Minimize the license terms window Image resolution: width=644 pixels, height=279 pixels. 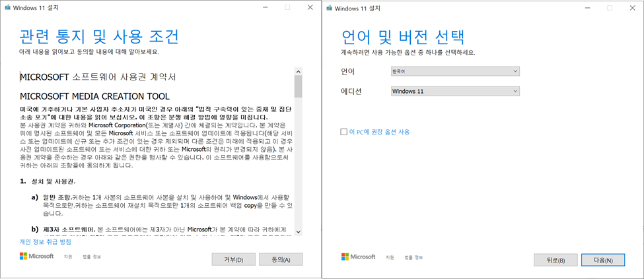click(x=264, y=8)
